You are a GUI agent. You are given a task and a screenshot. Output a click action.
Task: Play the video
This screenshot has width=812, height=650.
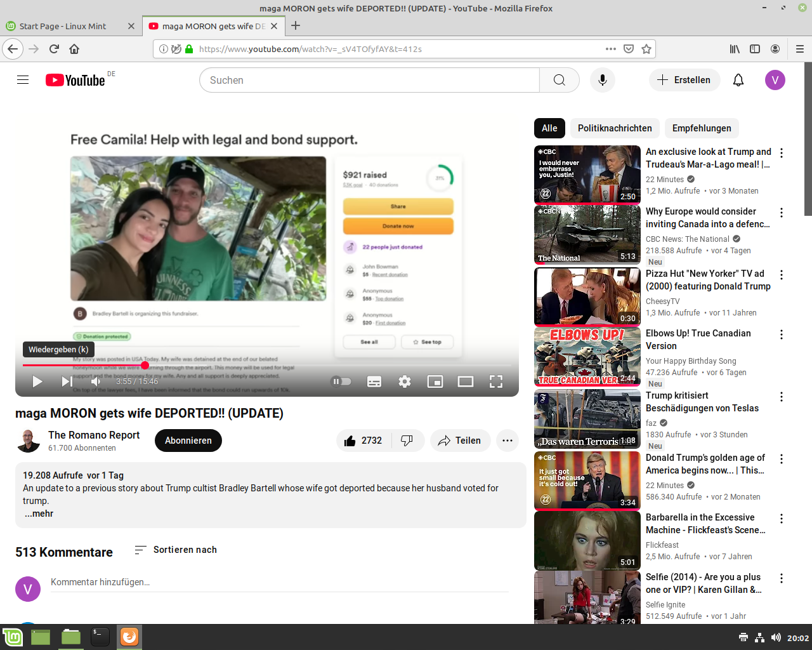37,381
